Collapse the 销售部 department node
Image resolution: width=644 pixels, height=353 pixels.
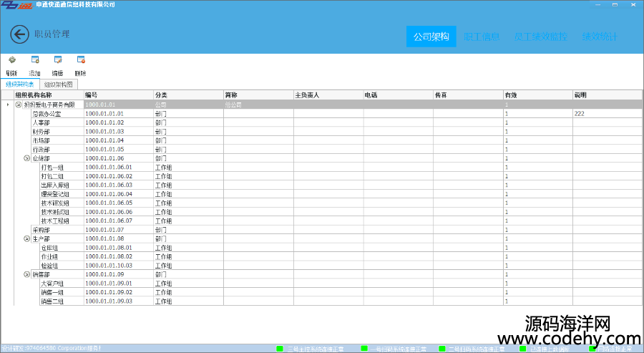click(x=27, y=274)
